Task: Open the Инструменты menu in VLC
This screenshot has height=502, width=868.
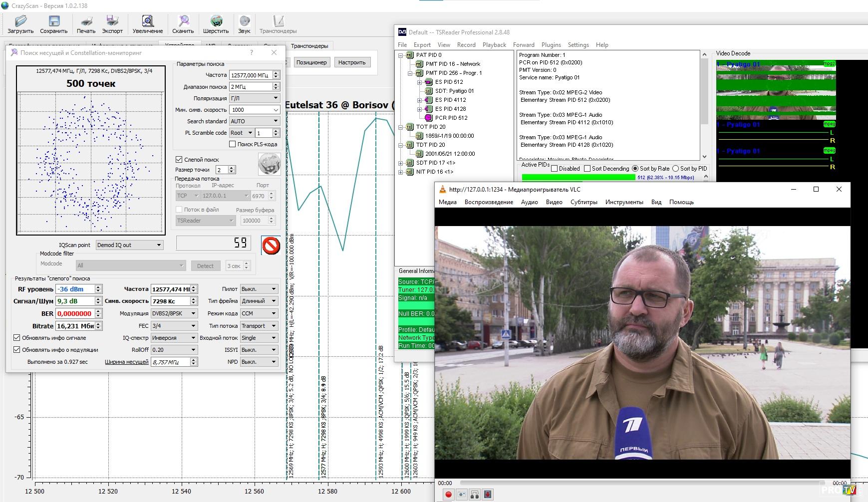Action: (x=624, y=202)
